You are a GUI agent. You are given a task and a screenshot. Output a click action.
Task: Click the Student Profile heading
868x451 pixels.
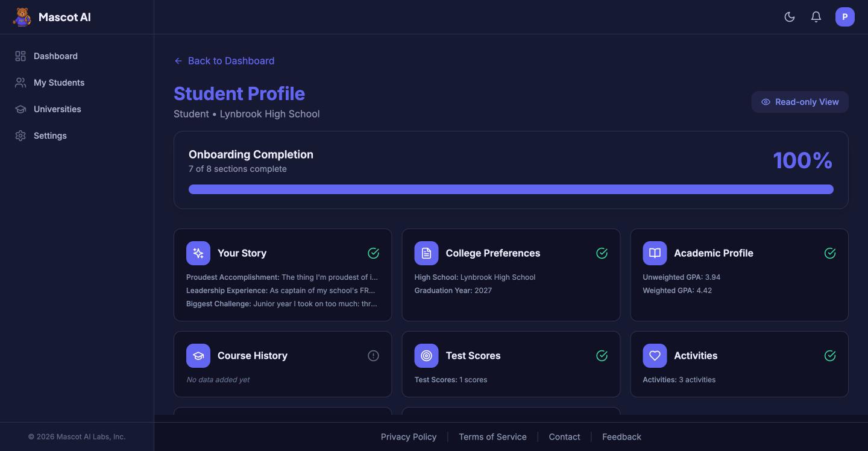[x=239, y=93]
